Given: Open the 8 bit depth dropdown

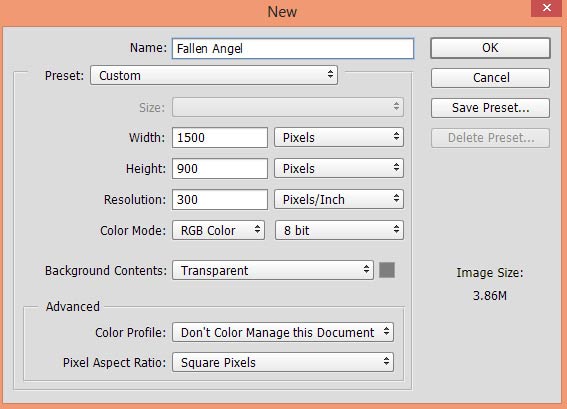Looking at the screenshot, I should tap(339, 230).
